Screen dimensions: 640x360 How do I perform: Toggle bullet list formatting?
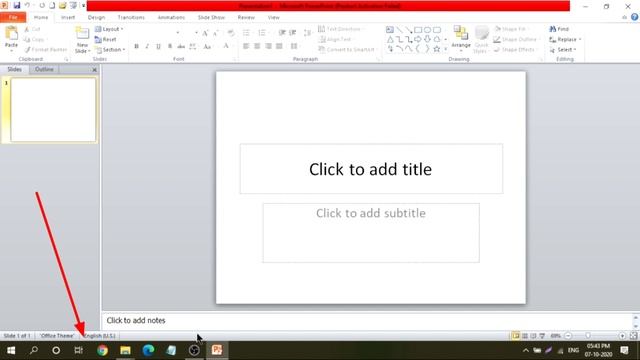(x=247, y=33)
